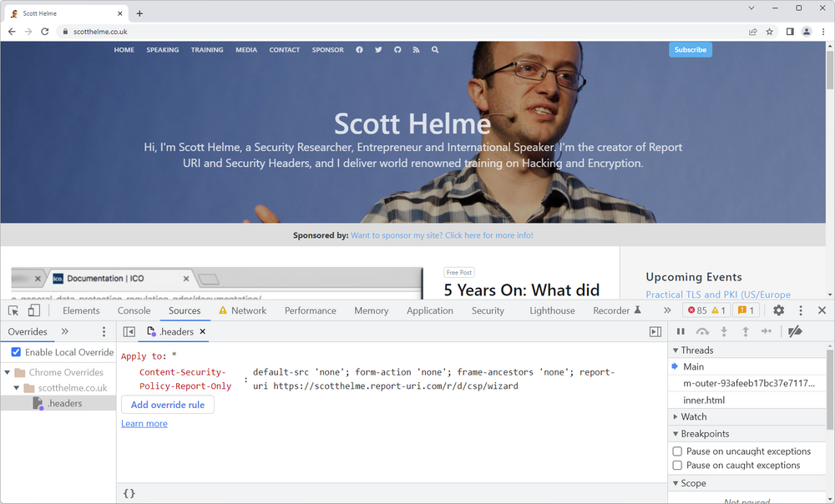This screenshot has width=835, height=504.
Task: Open the Learn more link
Action: 144,423
